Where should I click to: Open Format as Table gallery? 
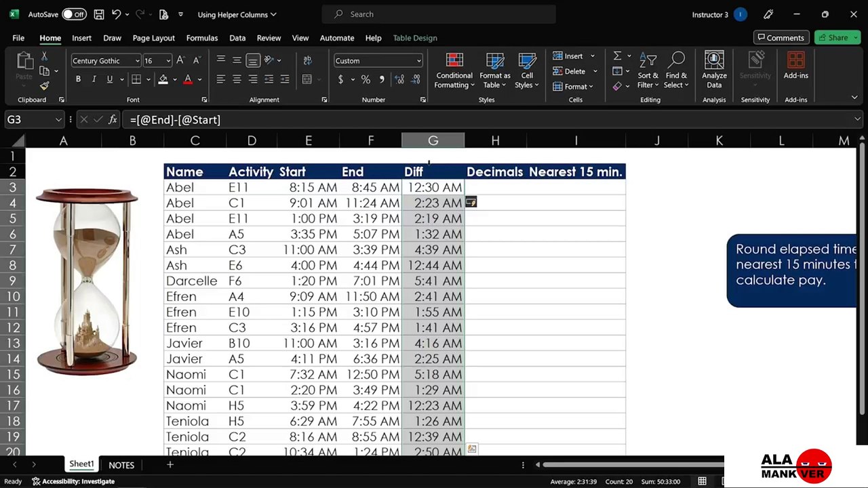coord(495,70)
